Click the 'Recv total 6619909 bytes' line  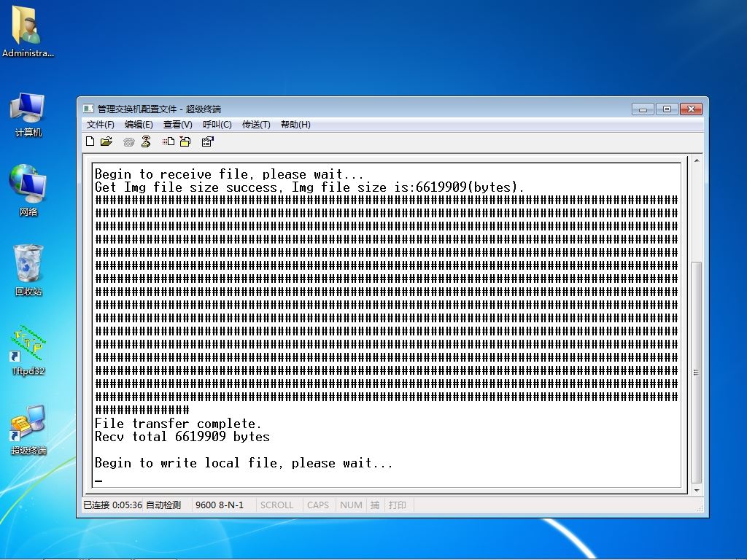[182, 437]
